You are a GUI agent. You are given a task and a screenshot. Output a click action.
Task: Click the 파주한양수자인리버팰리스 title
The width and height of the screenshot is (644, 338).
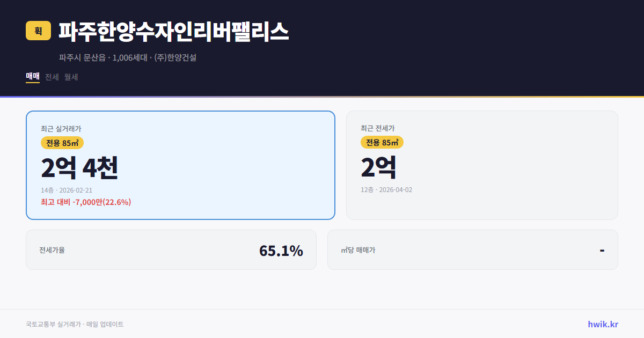173,31
